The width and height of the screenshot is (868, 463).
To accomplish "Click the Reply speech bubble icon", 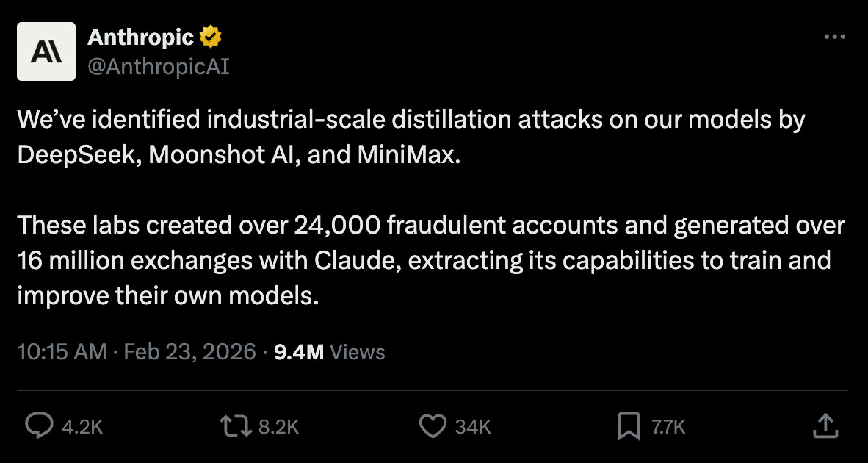I will [x=38, y=426].
